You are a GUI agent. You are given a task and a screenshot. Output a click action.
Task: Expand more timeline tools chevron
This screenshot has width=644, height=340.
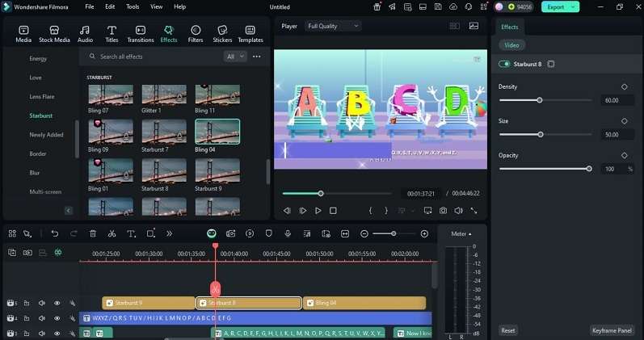pos(169,233)
